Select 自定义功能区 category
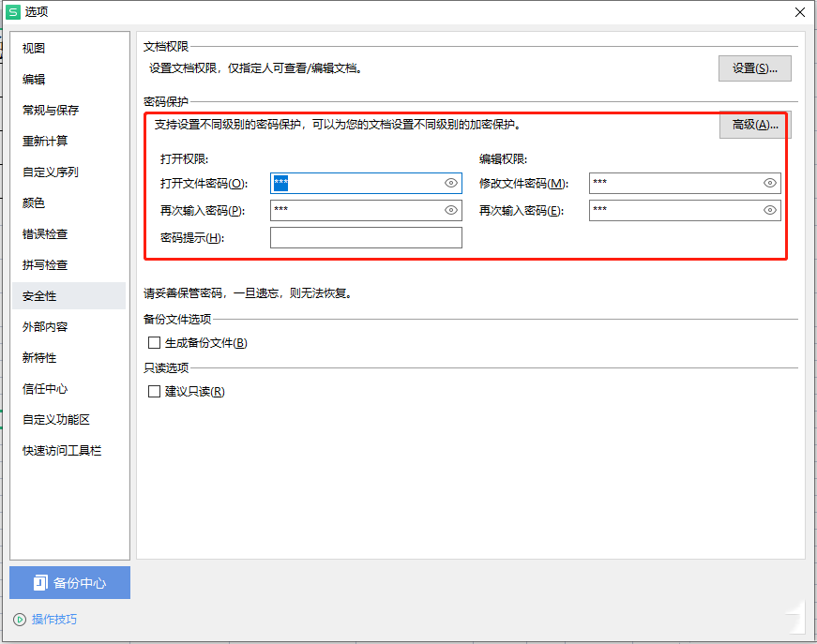This screenshot has height=644, width=817. click(68, 420)
